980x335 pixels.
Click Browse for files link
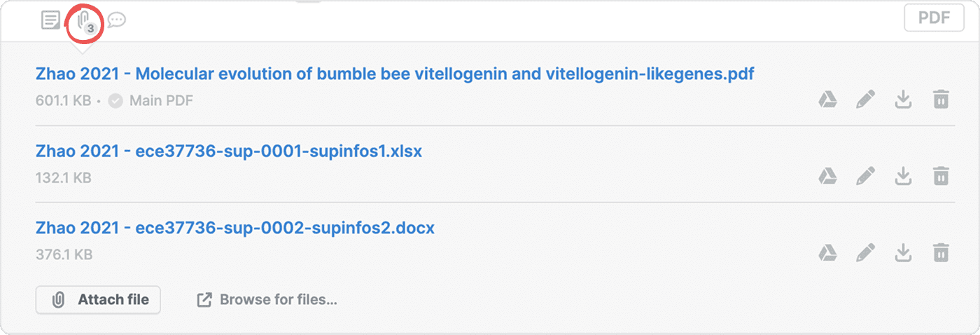pyautogui.click(x=267, y=300)
